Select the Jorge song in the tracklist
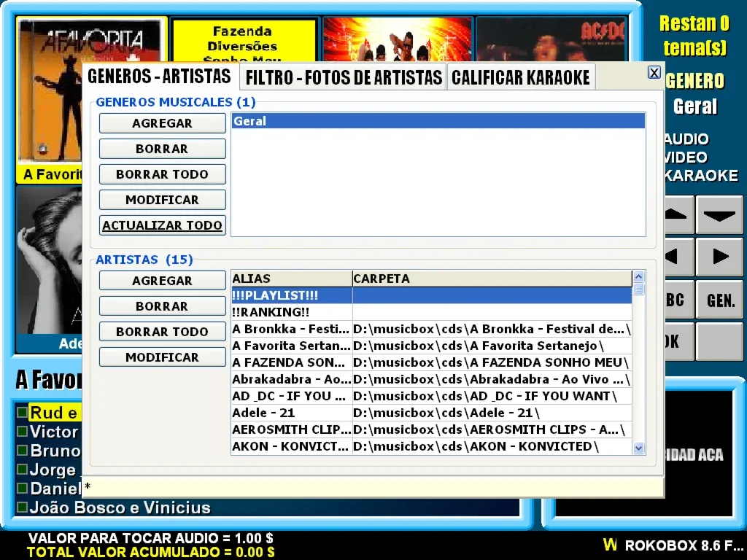The height and width of the screenshot is (560, 747). pos(53,470)
